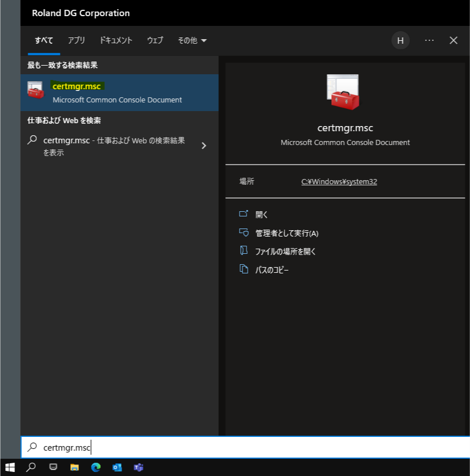Viewport: 470px width, 476px height.
Task: Open the certmgr.msc best match result
Action: 119,93
